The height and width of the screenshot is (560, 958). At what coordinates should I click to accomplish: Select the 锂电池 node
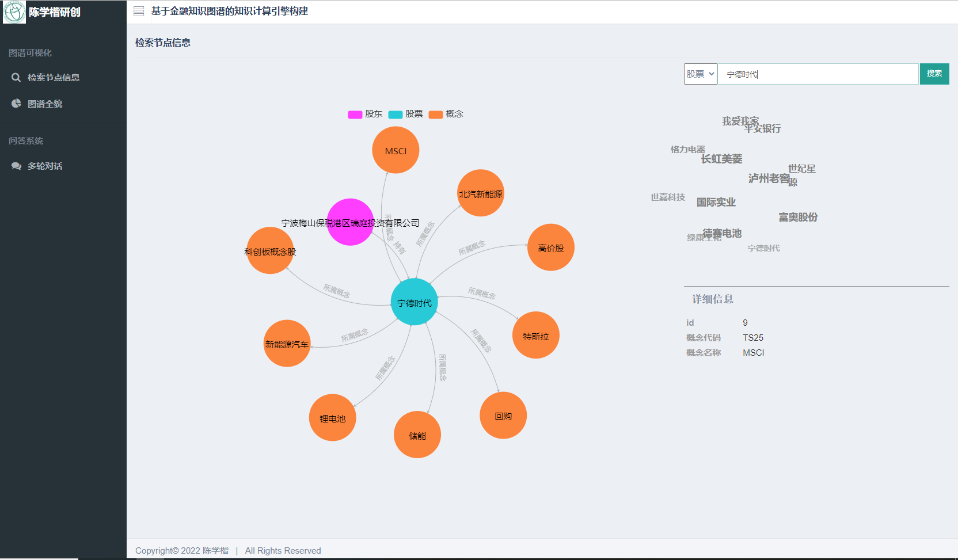point(333,418)
